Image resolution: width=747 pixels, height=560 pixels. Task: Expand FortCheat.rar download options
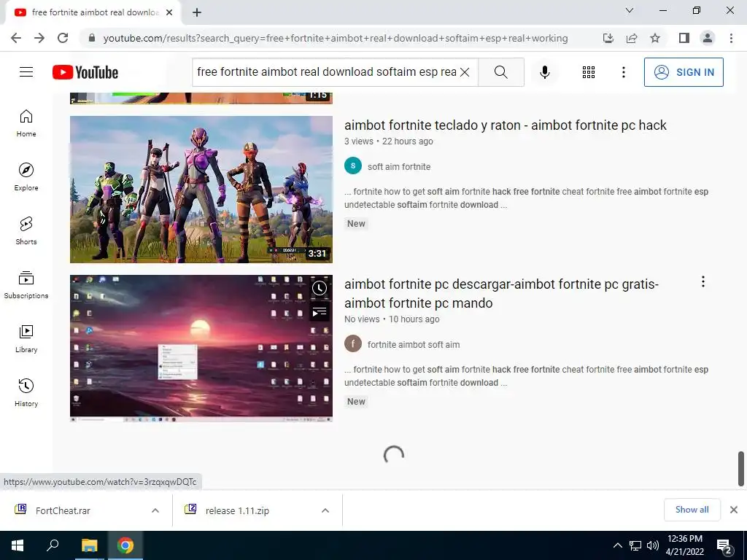tap(155, 510)
